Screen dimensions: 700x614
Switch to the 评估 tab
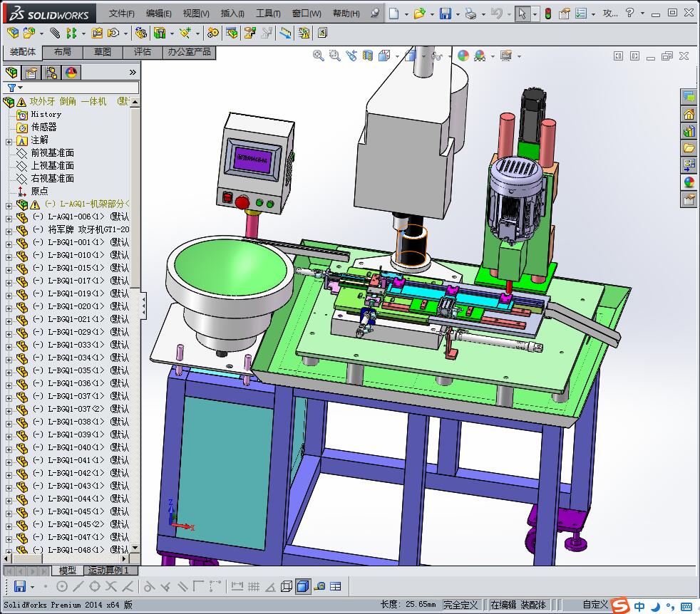[x=143, y=52]
